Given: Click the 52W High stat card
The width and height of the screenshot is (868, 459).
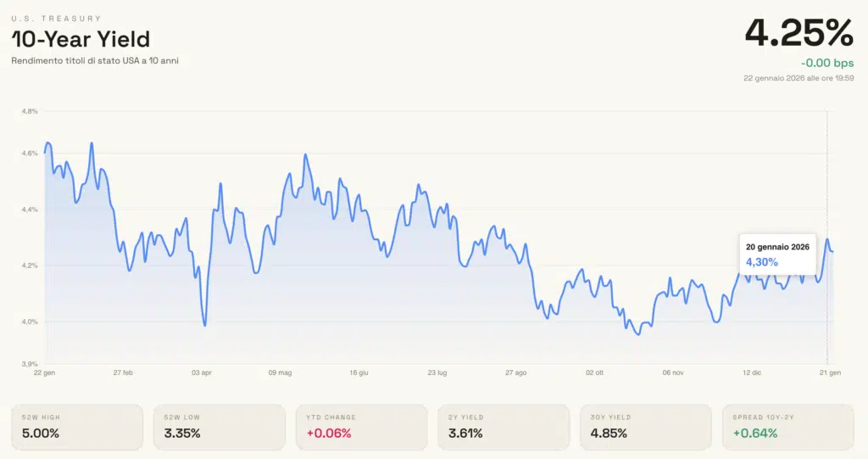Looking at the screenshot, I should coord(76,427).
